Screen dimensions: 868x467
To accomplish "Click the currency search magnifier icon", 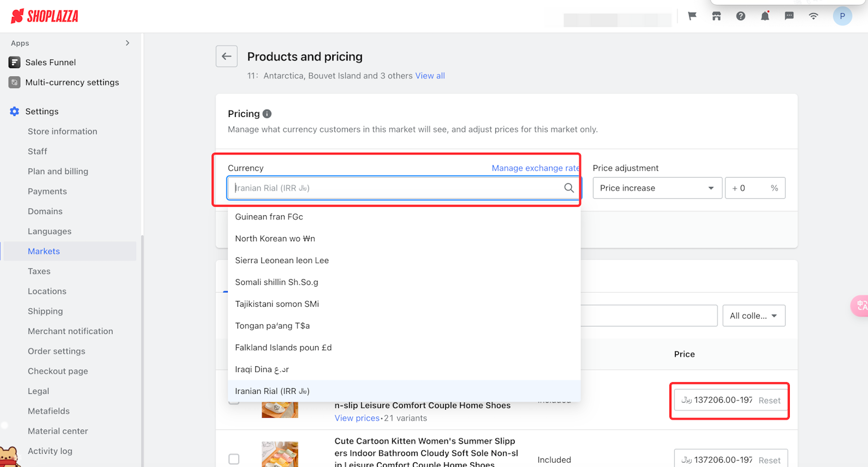I will [x=569, y=188].
